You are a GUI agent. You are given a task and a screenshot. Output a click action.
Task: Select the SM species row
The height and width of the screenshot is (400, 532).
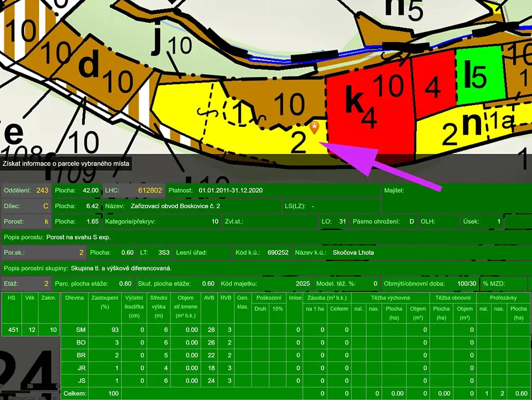[x=81, y=330]
